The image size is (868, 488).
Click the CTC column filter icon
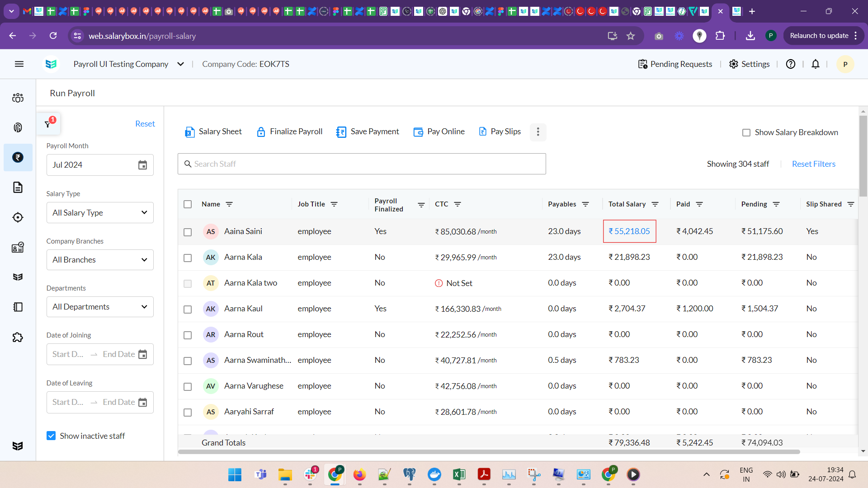(x=458, y=204)
